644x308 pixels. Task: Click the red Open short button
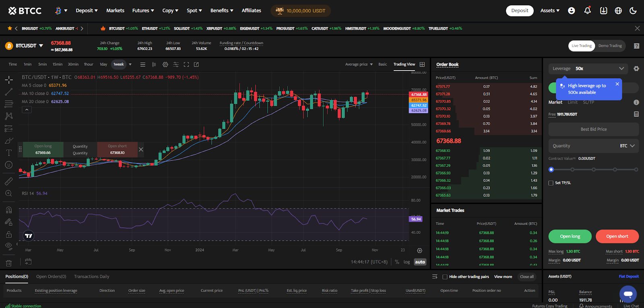[x=617, y=236]
